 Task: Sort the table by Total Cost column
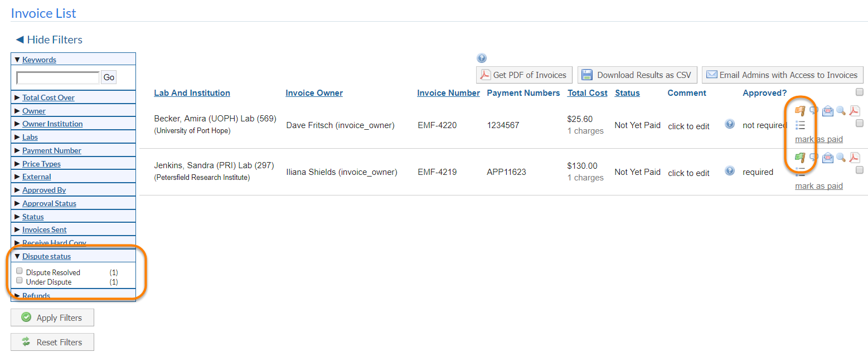587,93
